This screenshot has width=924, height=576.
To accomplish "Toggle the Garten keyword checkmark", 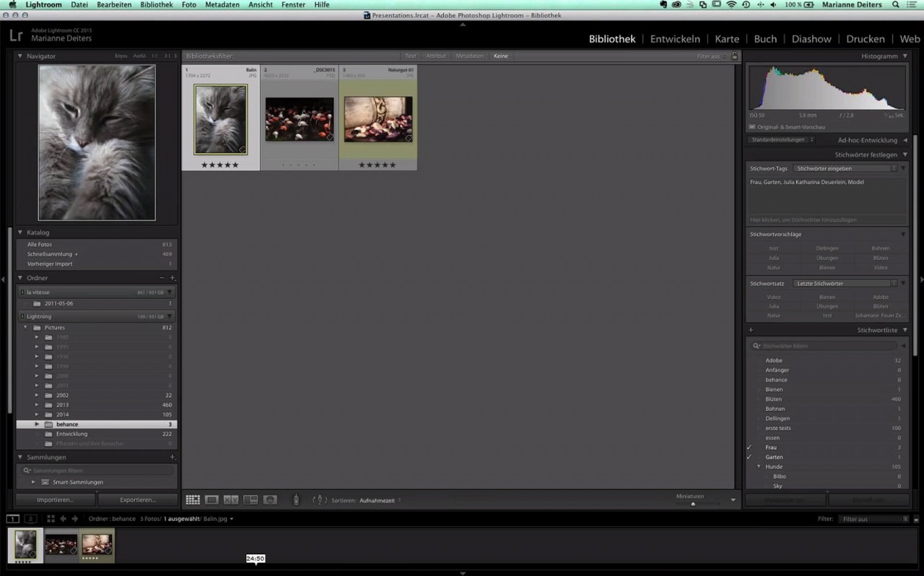I will 749,457.
